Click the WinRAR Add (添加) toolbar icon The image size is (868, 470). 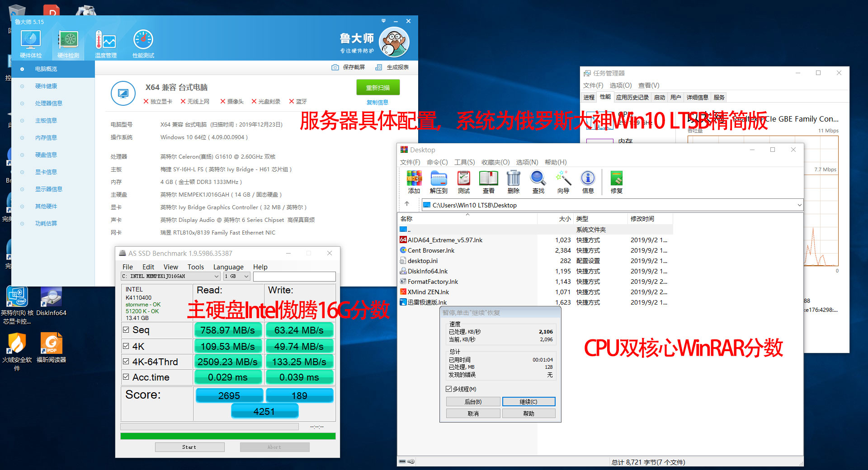pyautogui.click(x=414, y=182)
